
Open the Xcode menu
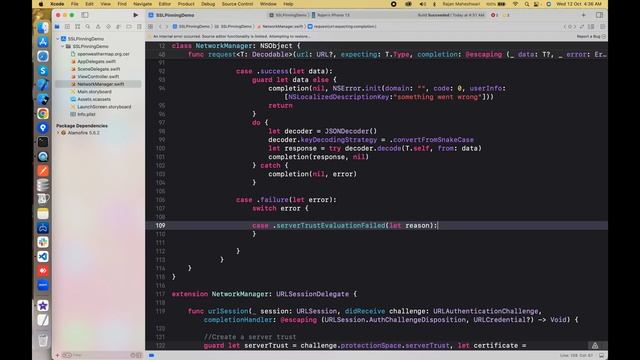pyautogui.click(x=57, y=4)
